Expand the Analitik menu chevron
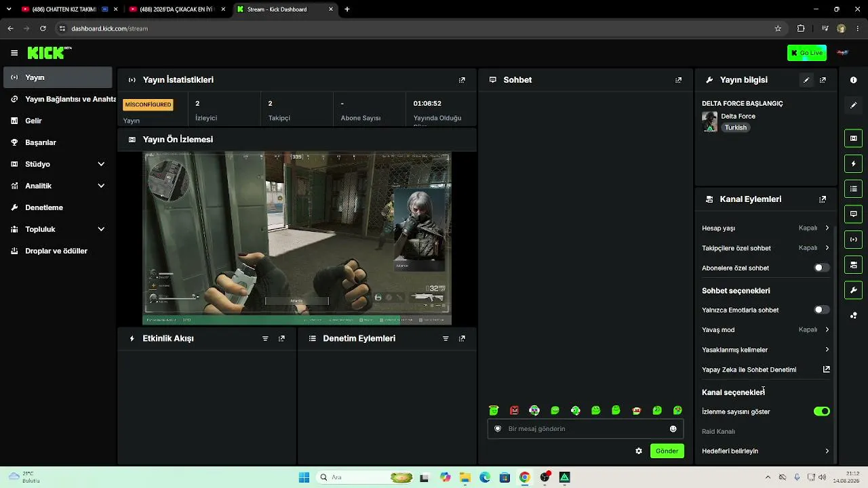Viewport: 868px width, 488px height. click(101, 186)
